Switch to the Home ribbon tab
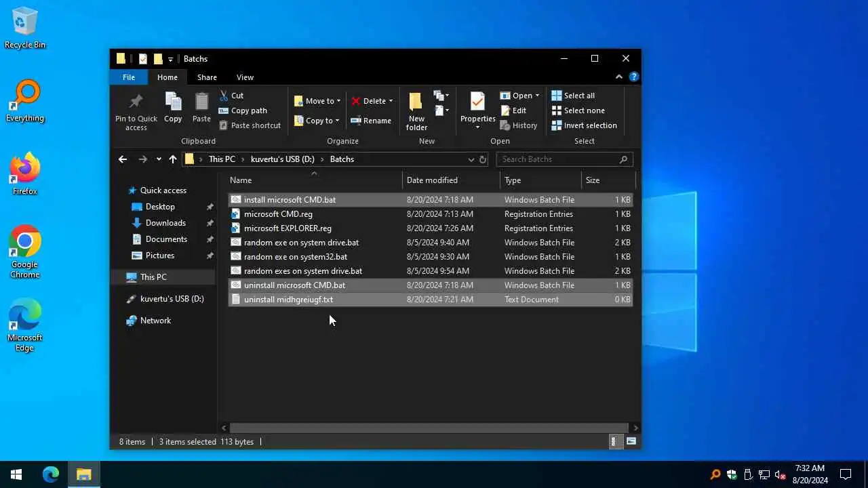The height and width of the screenshot is (488, 868). pyautogui.click(x=167, y=77)
